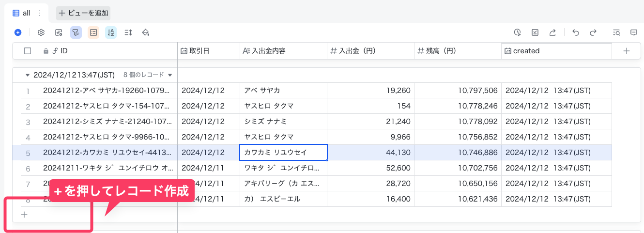Click the amount cell 28,720
The width and height of the screenshot is (644, 233).
click(370, 184)
